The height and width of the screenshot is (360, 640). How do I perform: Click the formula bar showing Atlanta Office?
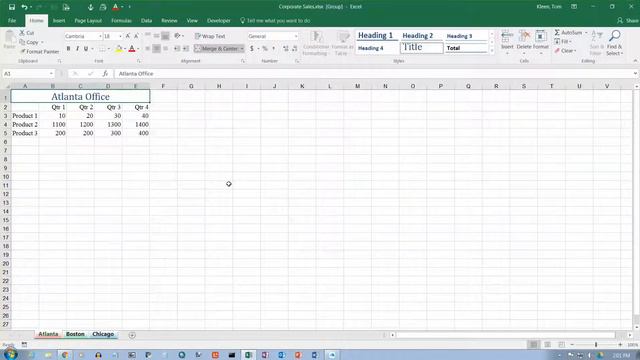[373, 73]
